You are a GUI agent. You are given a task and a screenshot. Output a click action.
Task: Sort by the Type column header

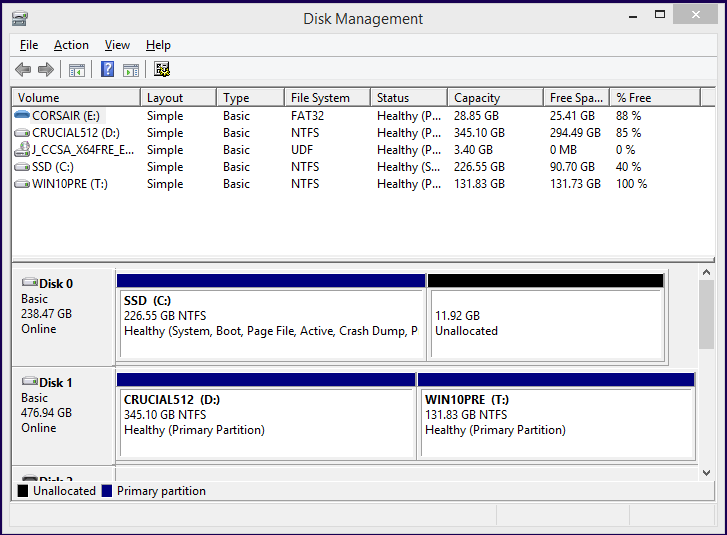[x=250, y=98]
